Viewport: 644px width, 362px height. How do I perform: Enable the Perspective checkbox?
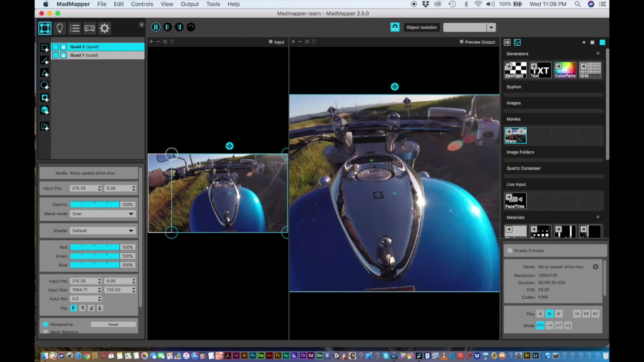click(x=46, y=324)
